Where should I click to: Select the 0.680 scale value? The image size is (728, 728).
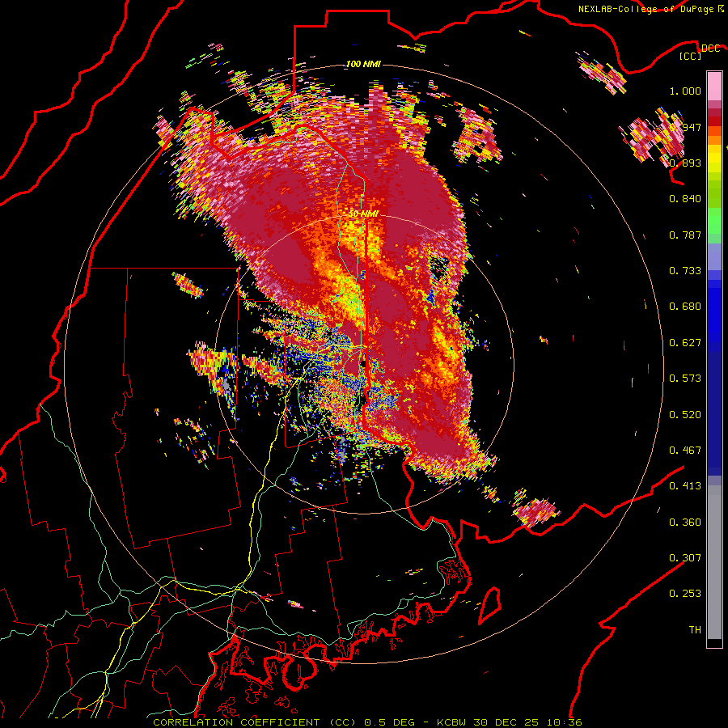coord(685,307)
